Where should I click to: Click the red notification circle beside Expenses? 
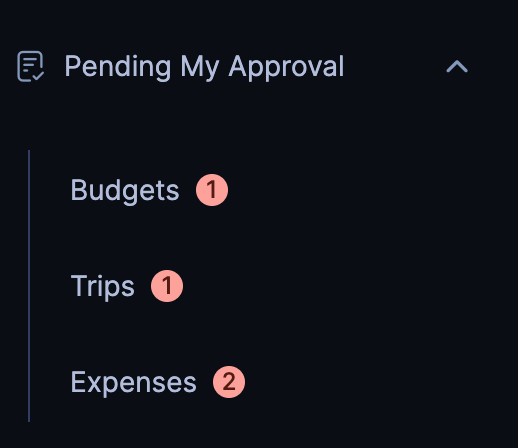point(229,382)
